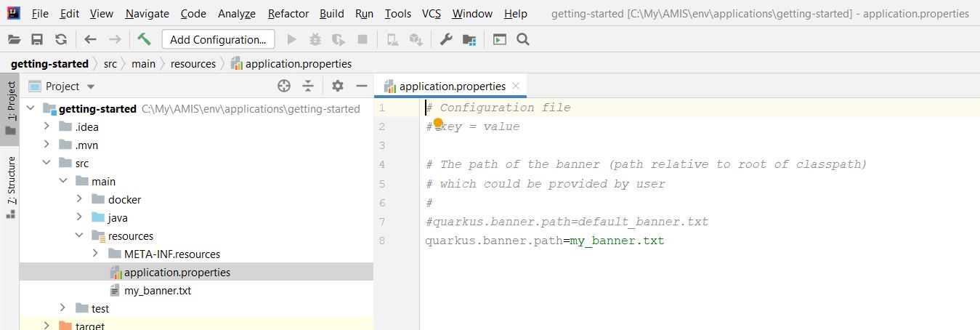Viewport: 980px width, 330px height.
Task: Expand the java folder
Action: (x=79, y=217)
